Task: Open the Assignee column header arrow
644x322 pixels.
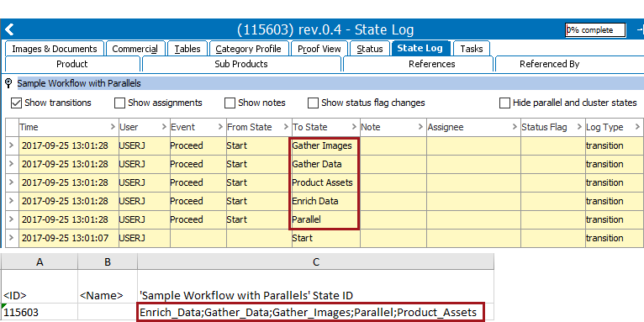Action: (515, 127)
